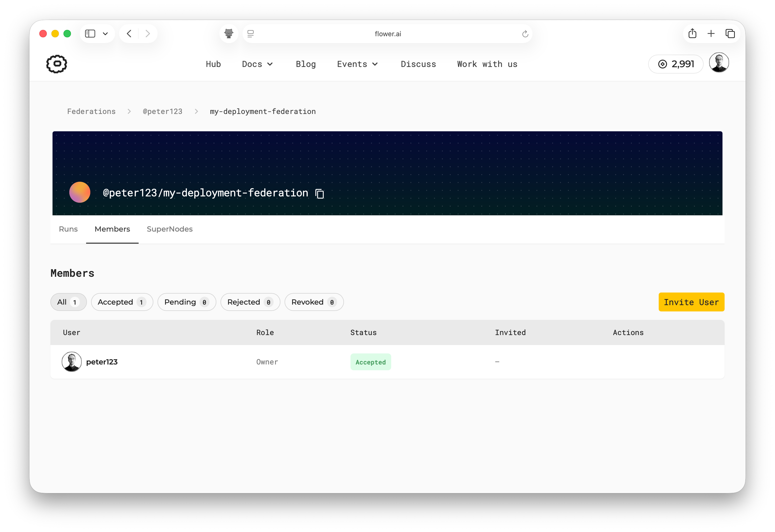Go to Federations breadcrumb
Viewport: 775px width, 532px height.
[x=91, y=111]
